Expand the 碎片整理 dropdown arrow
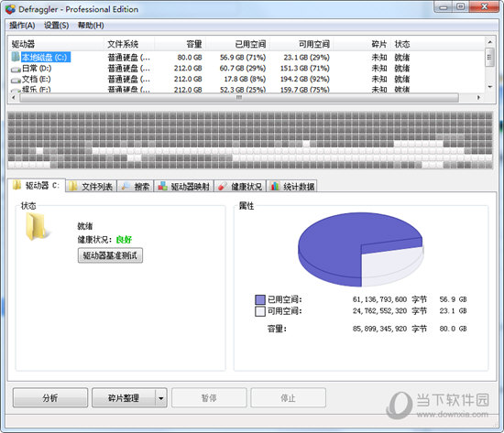Image resolution: width=504 pixels, height=433 pixels. coord(161,398)
